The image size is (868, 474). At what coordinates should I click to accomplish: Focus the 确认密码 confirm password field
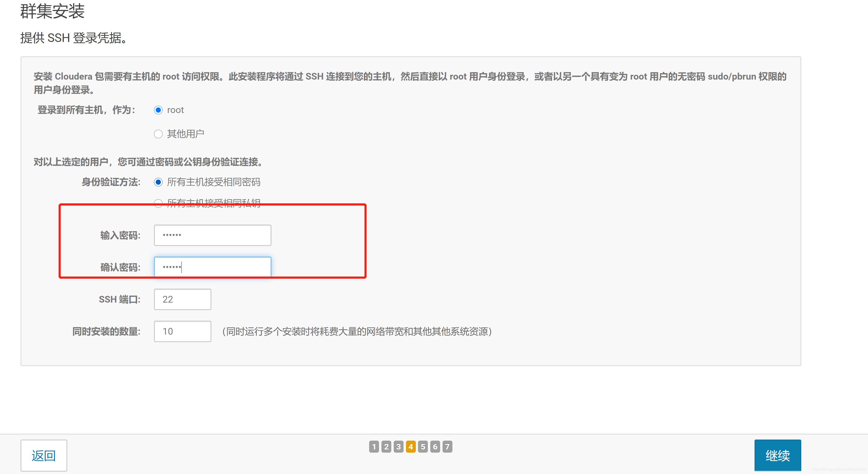coord(212,267)
